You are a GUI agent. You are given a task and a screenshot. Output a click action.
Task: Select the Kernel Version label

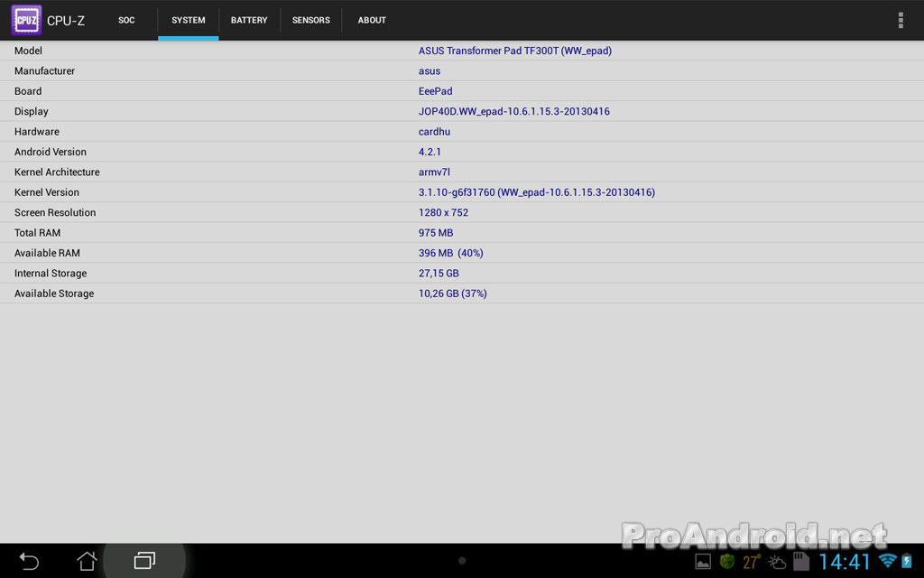point(47,192)
